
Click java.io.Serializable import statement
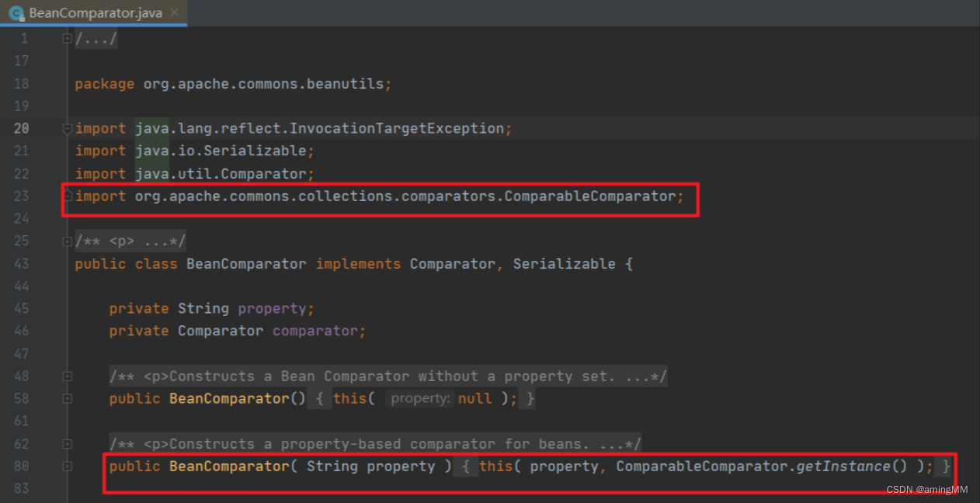(195, 151)
